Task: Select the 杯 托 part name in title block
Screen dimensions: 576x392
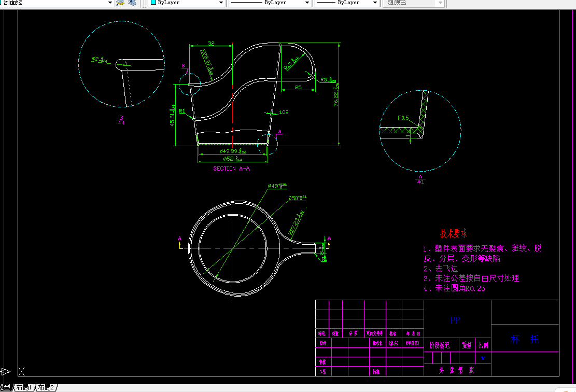Action: point(525,339)
